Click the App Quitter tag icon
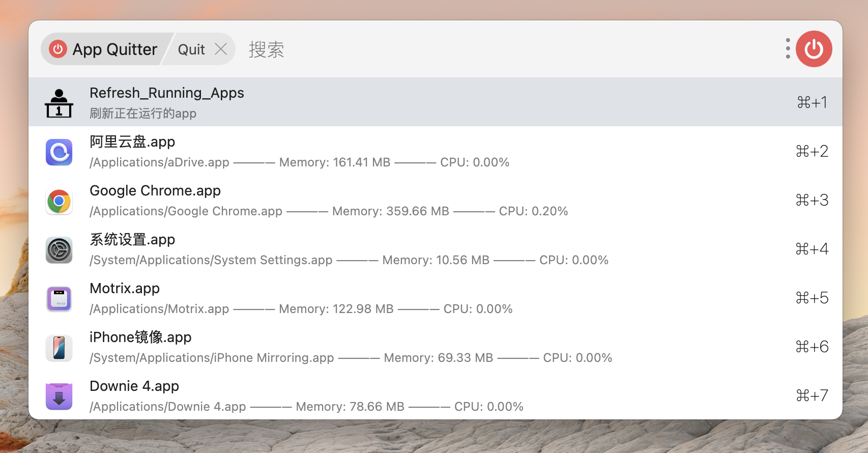 pos(58,49)
